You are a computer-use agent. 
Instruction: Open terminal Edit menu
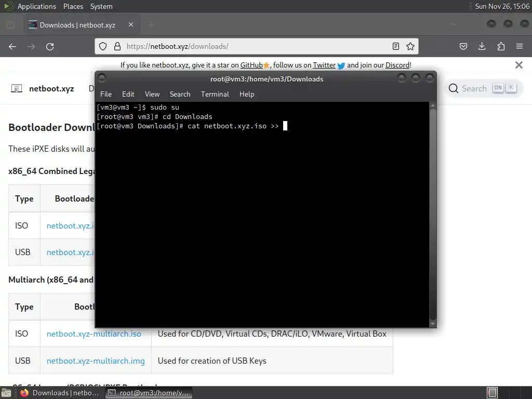coord(128,95)
